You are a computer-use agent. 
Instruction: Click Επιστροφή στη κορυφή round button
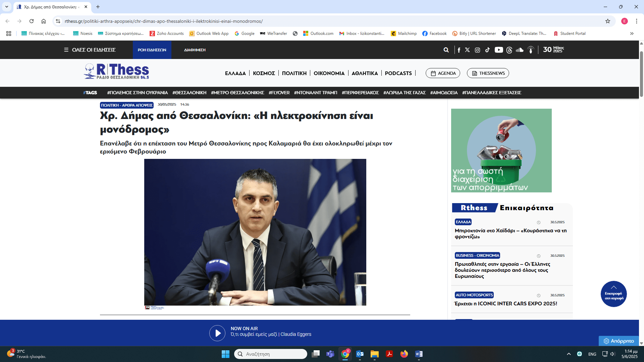(613, 294)
